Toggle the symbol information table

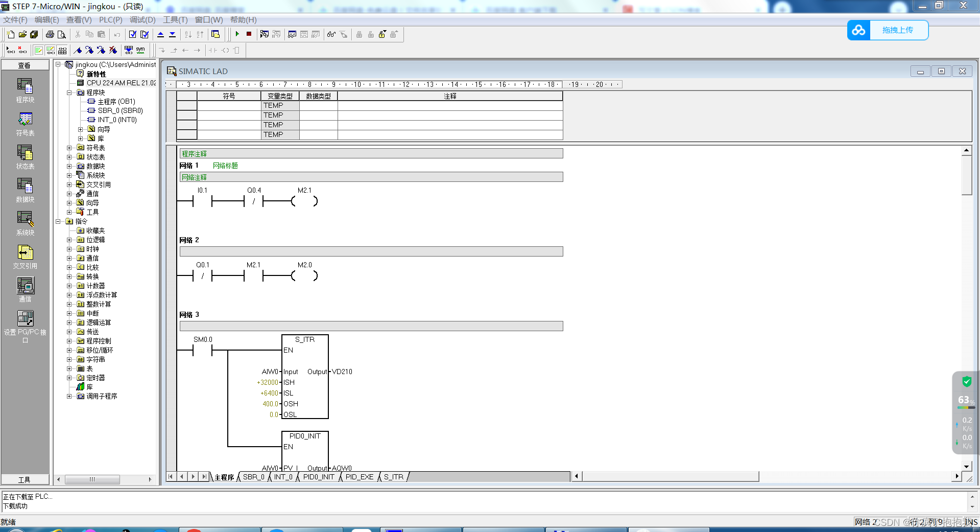62,50
